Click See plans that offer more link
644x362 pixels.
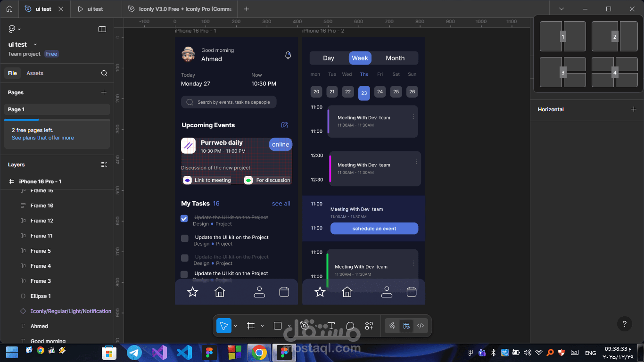pyautogui.click(x=43, y=138)
